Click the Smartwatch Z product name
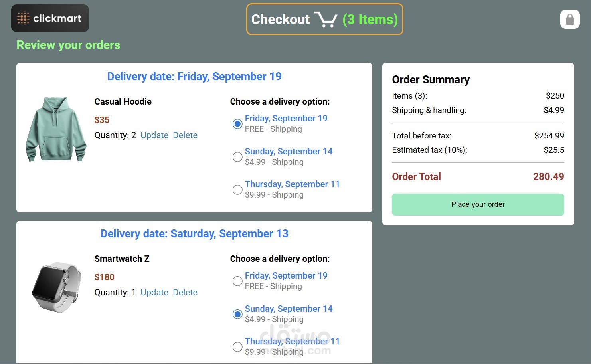The image size is (591, 364). pos(122,259)
